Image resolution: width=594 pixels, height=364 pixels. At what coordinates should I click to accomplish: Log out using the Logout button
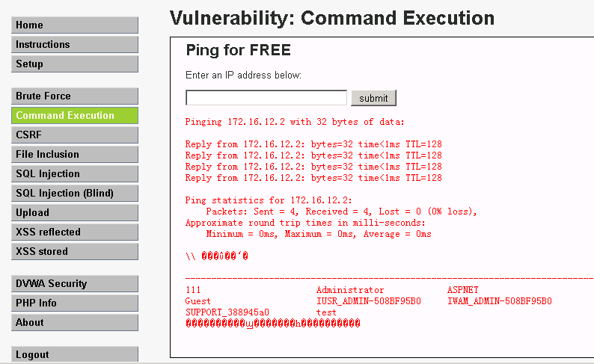coord(75,355)
